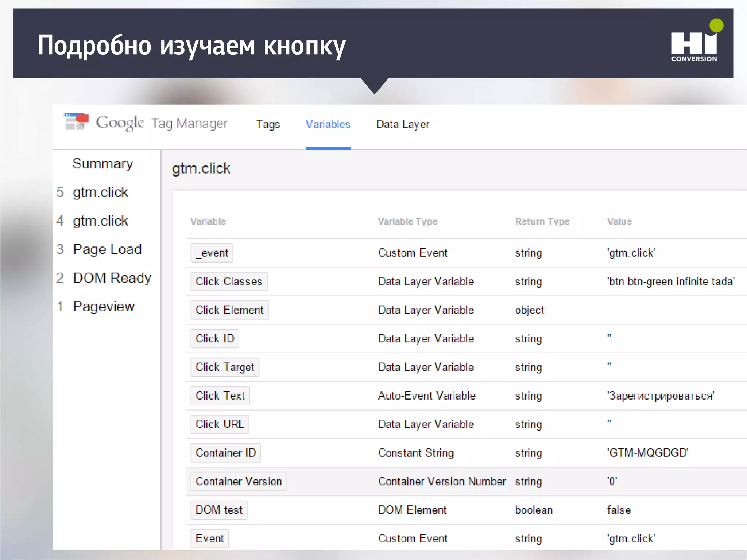Click the Container Version variable chip
Image resolution: width=747 pixels, height=560 pixels.
pos(239,482)
